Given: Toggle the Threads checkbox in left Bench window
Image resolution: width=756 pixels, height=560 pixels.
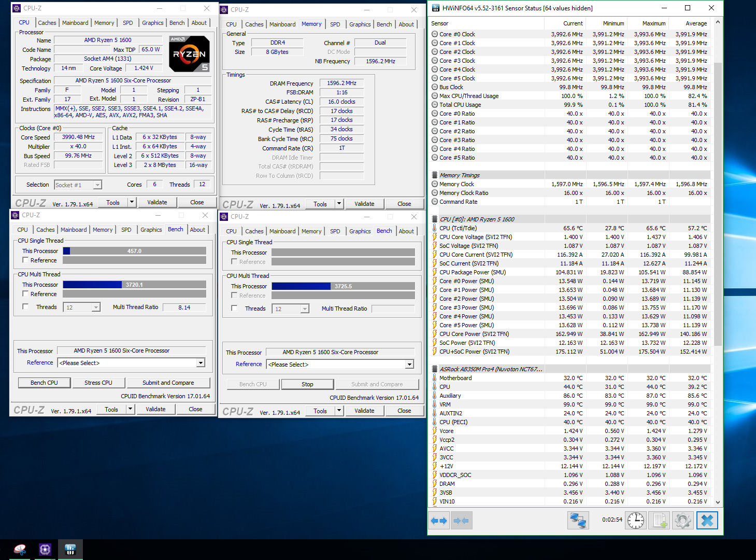Looking at the screenshot, I should tap(25, 307).
